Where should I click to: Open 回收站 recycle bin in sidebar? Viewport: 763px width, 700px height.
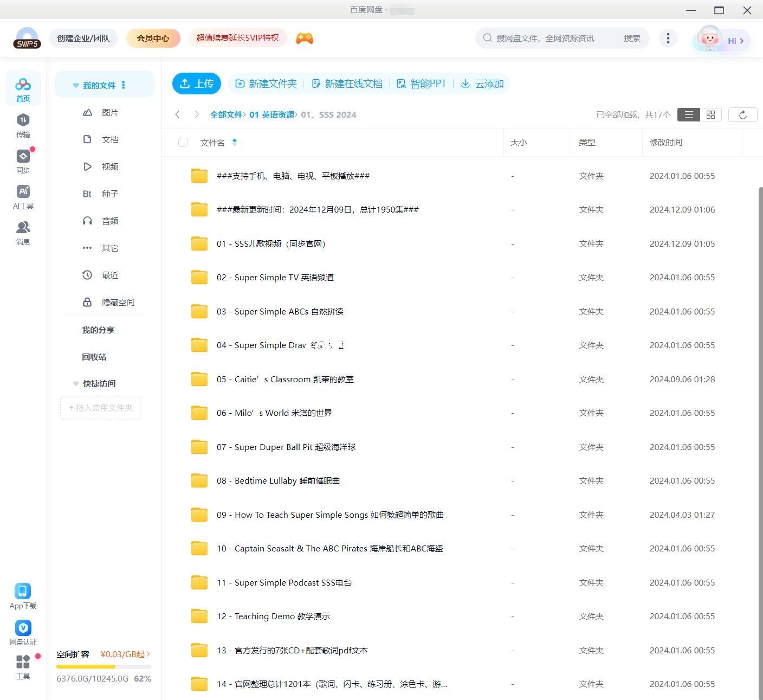pyautogui.click(x=94, y=357)
